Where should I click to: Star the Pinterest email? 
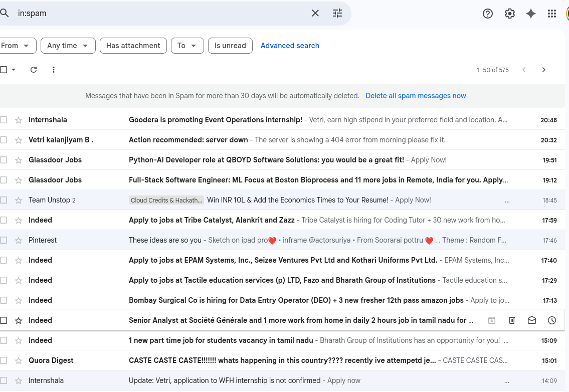click(x=19, y=240)
